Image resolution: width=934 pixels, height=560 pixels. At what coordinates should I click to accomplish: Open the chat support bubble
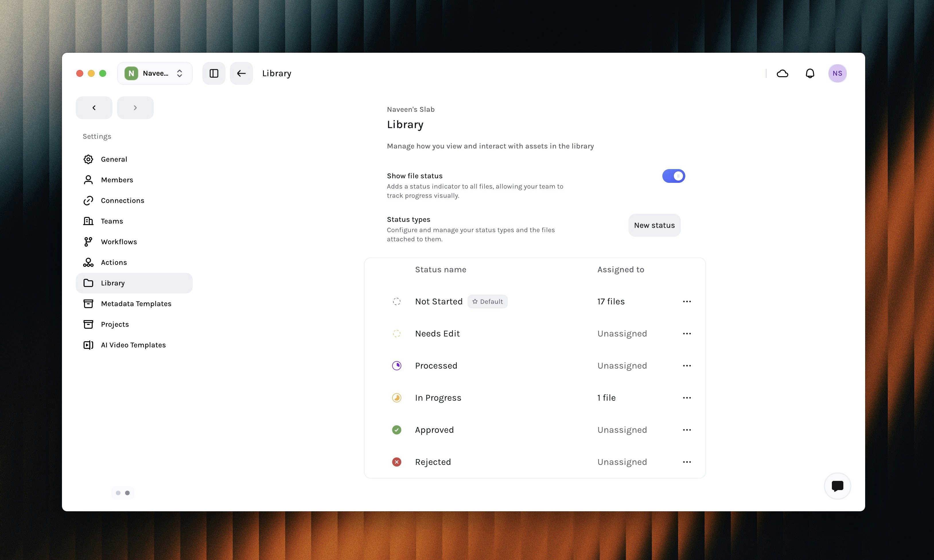[837, 486]
